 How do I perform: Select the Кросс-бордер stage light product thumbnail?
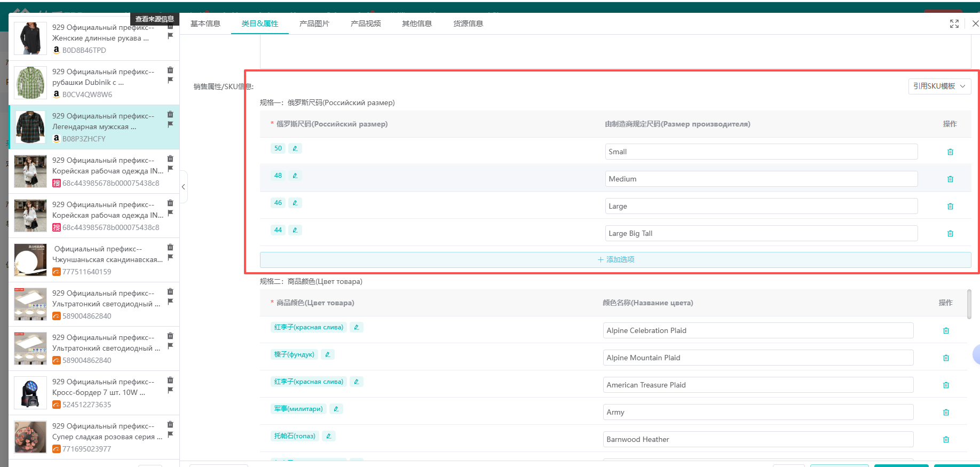coord(30,393)
